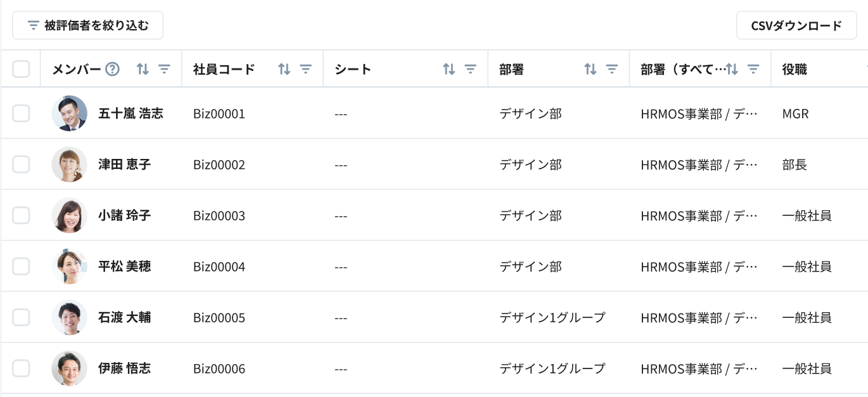Screen dimensions: 868x397
Task: Click the help icon next to メンバー
Action: (112, 70)
